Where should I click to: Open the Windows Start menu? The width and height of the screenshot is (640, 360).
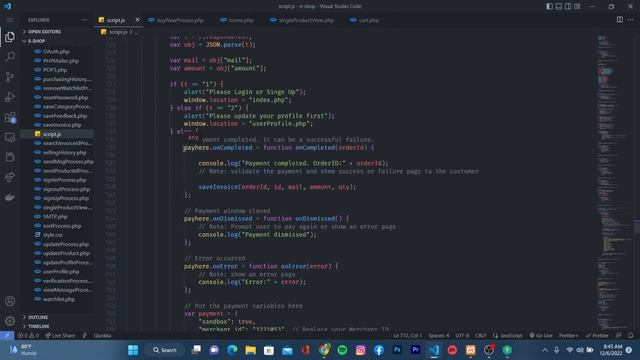tap(133, 350)
